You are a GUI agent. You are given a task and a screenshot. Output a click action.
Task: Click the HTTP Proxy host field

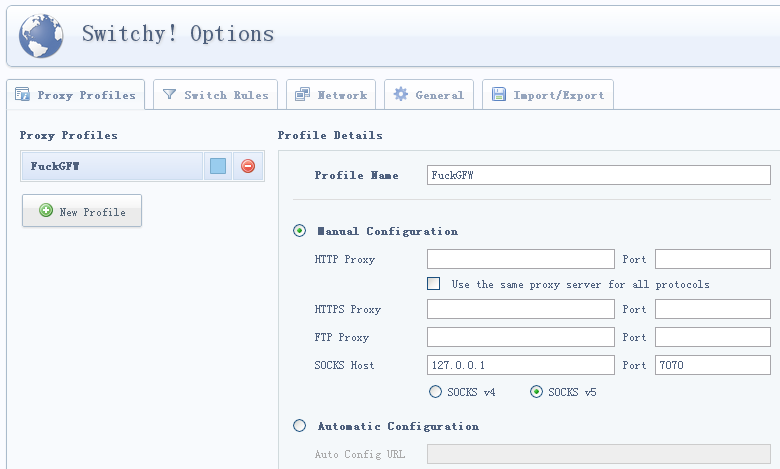coord(521,259)
